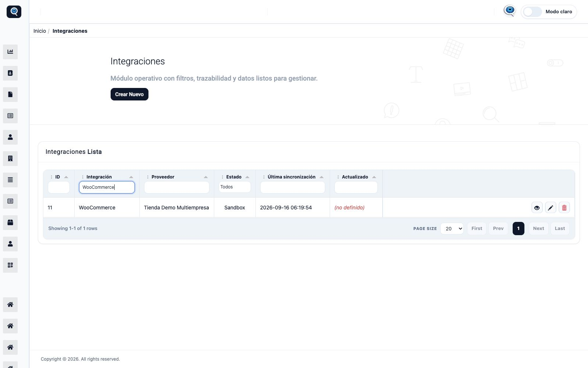The image size is (588, 368).
Task: Edit the WooCommerce row with pencil icon
Action: [551, 208]
